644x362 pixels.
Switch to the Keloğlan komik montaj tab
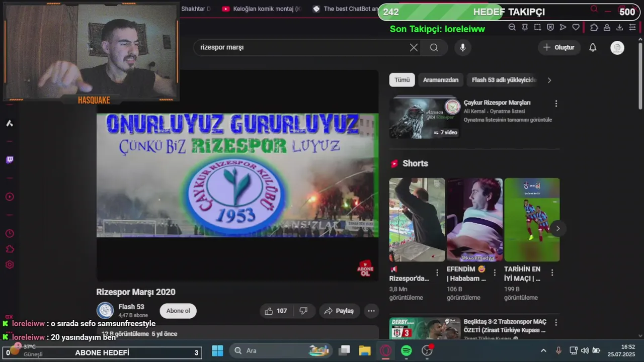[262, 9]
